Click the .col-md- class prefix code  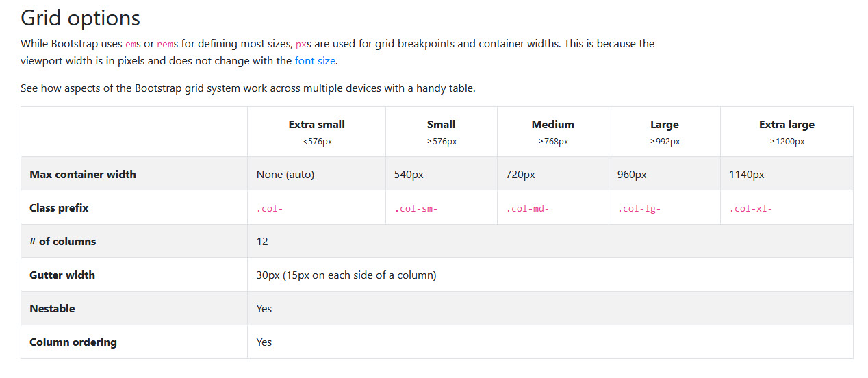[x=527, y=209]
